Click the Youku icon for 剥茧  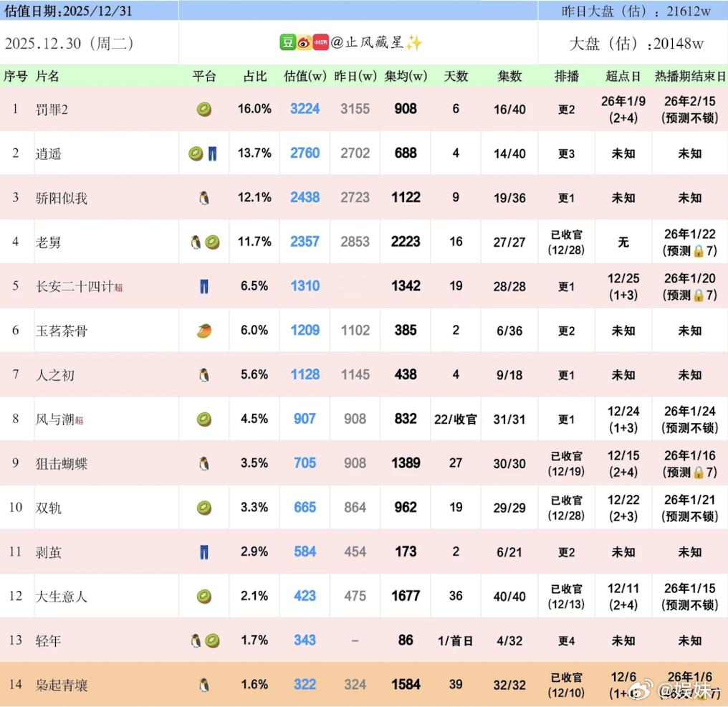203,551
